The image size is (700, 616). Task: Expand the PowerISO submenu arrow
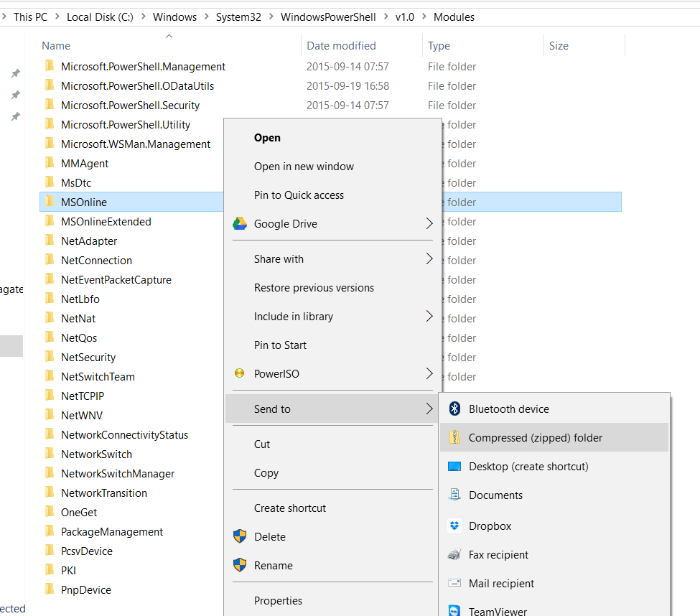point(429,373)
